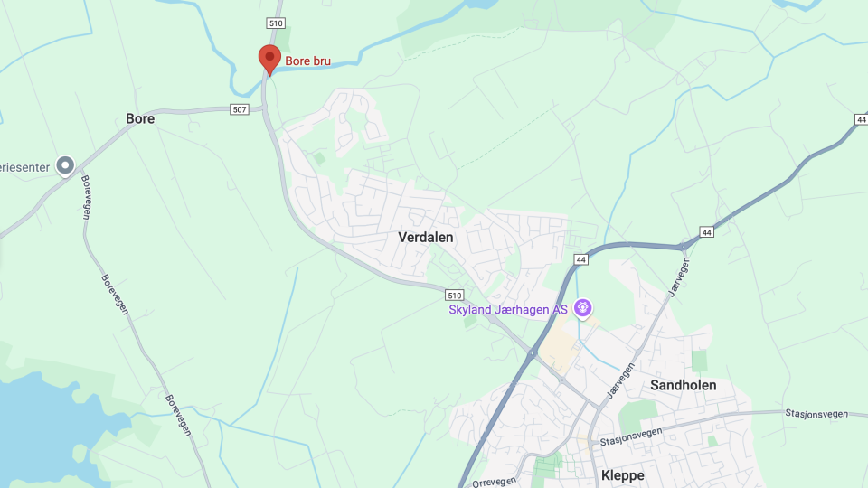
Task: Select the Bore place name
Action: [140, 119]
